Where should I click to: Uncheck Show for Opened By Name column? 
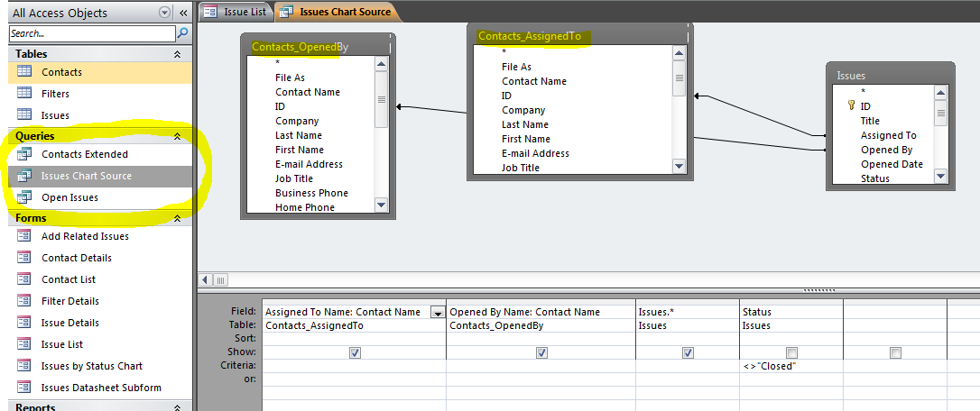point(541,352)
